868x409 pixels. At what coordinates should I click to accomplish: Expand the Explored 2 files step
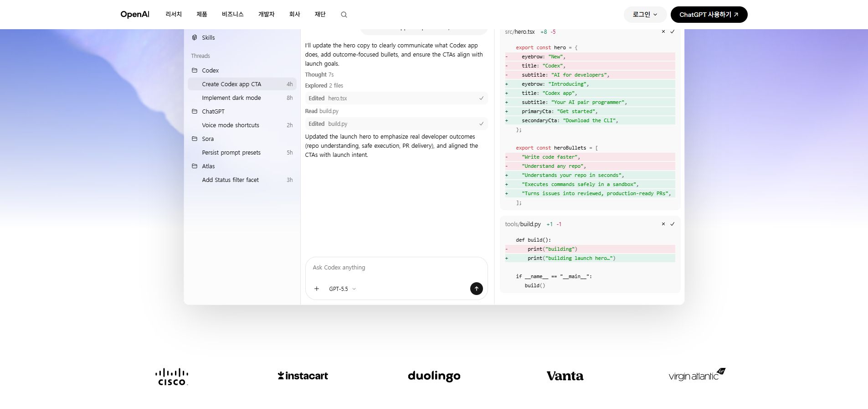pyautogui.click(x=324, y=85)
